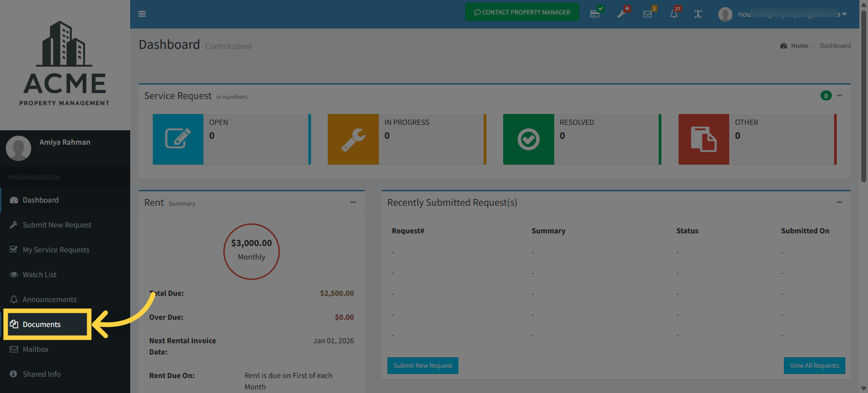Open Submit New Request in sidebar
The image size is (868, 393).
[65, 225]
